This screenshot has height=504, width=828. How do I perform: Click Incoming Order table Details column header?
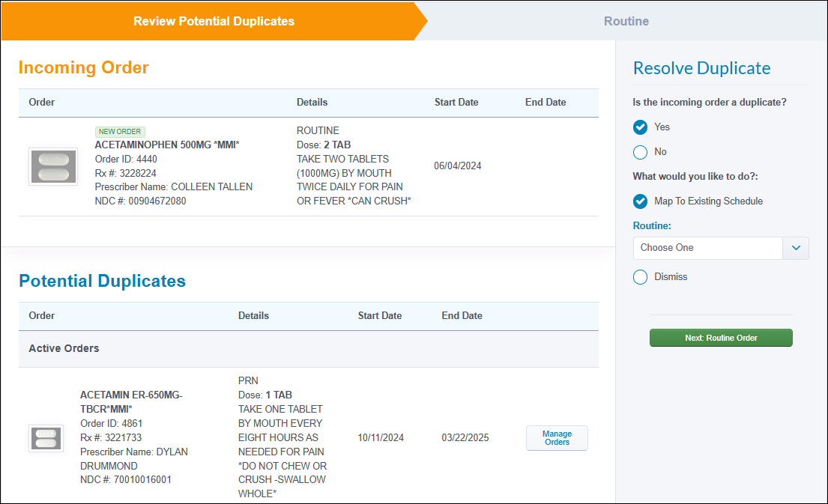tap(312, 103)
